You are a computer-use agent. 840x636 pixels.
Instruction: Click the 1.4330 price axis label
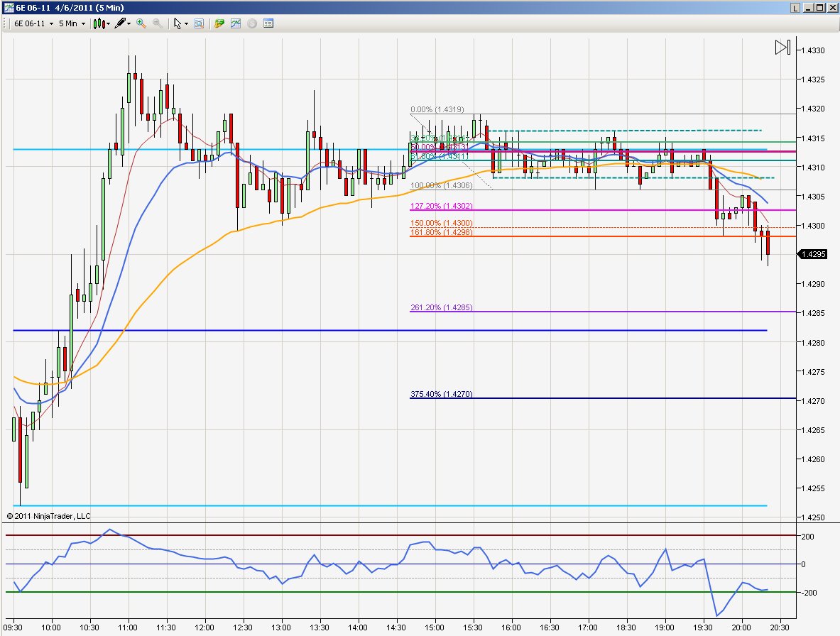(813, 50)
